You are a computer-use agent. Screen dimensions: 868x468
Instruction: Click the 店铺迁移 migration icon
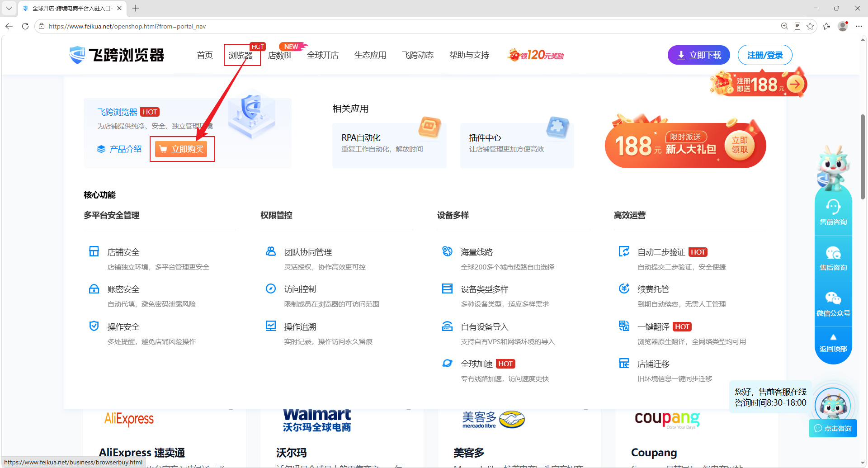(624, 363)
